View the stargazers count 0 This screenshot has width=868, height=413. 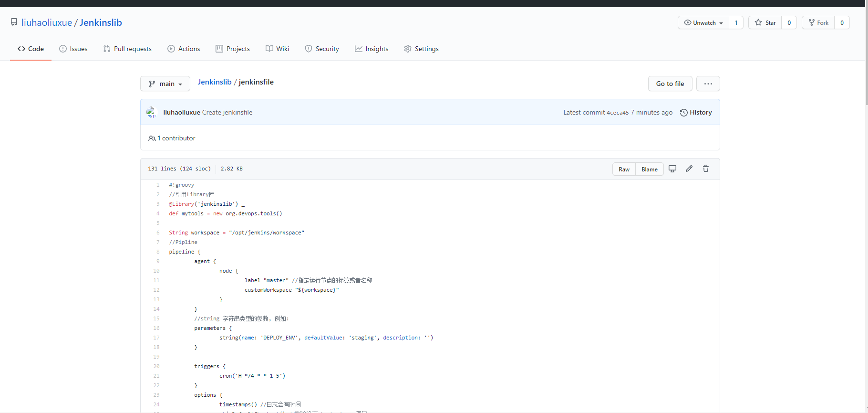(x=789, y=22)
